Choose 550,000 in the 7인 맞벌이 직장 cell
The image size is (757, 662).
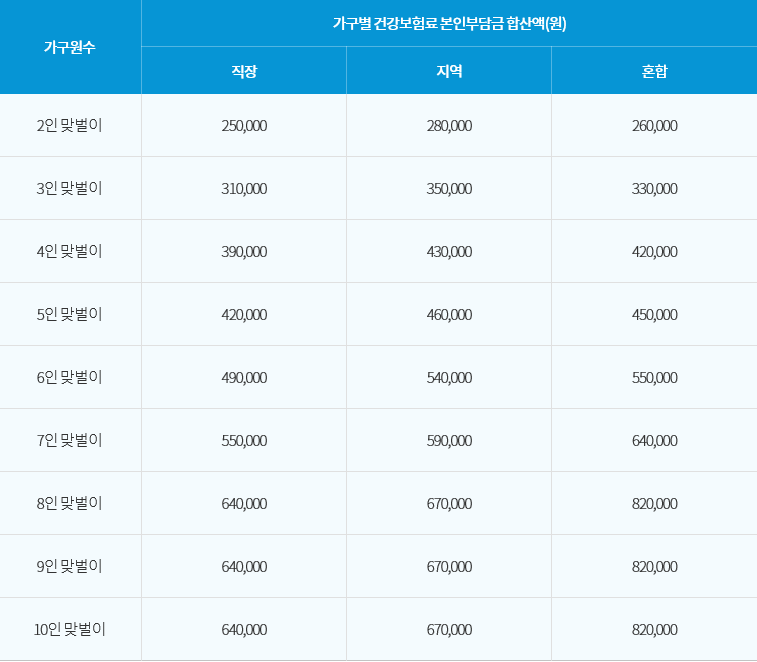tap(244, 440)
